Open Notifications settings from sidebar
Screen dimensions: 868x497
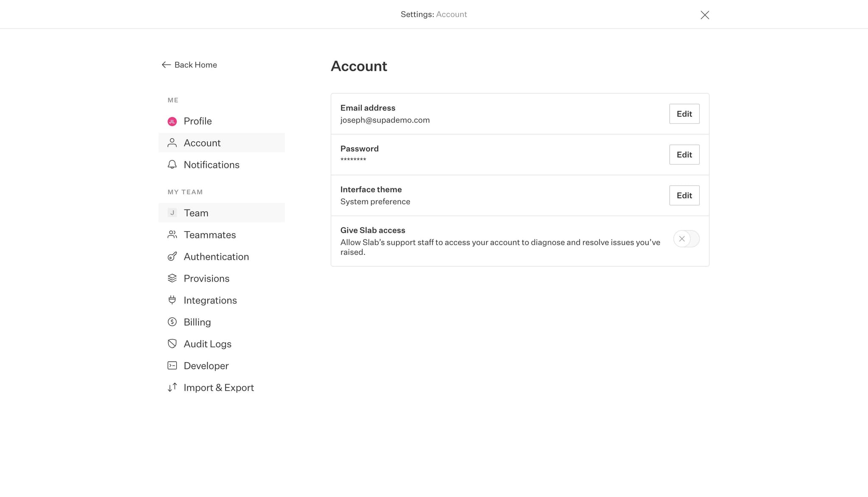[211, 165]
